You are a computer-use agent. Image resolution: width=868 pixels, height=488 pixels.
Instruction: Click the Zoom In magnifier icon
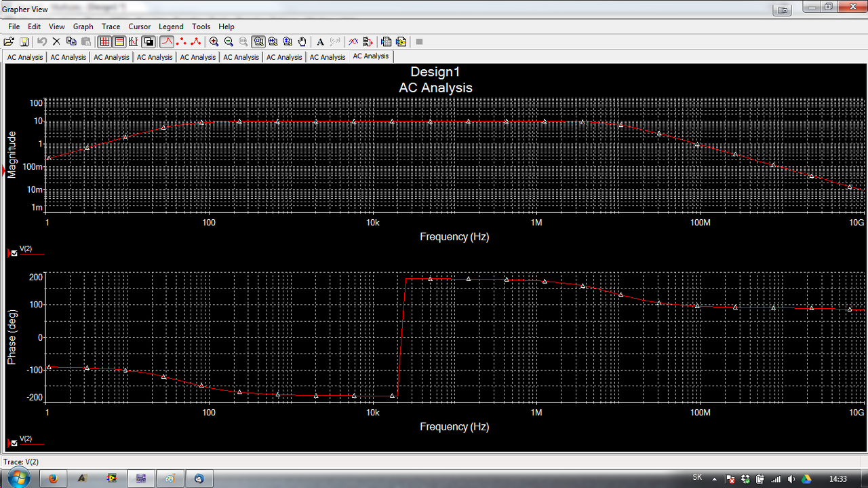(214, 41)
